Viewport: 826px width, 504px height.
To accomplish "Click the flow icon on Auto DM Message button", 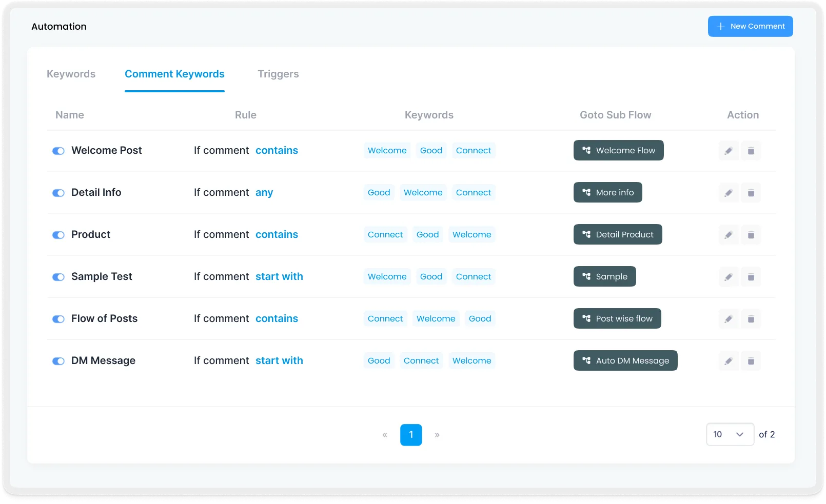I will point(586,360).
